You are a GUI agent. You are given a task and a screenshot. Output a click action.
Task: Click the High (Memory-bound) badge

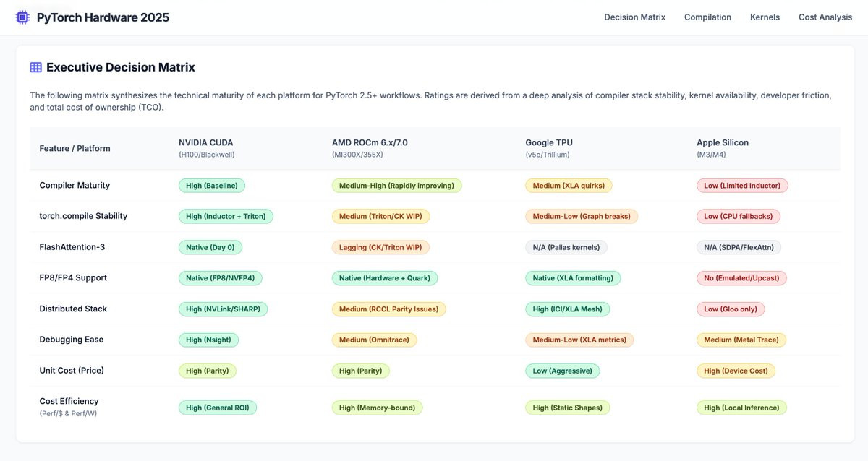378,408
